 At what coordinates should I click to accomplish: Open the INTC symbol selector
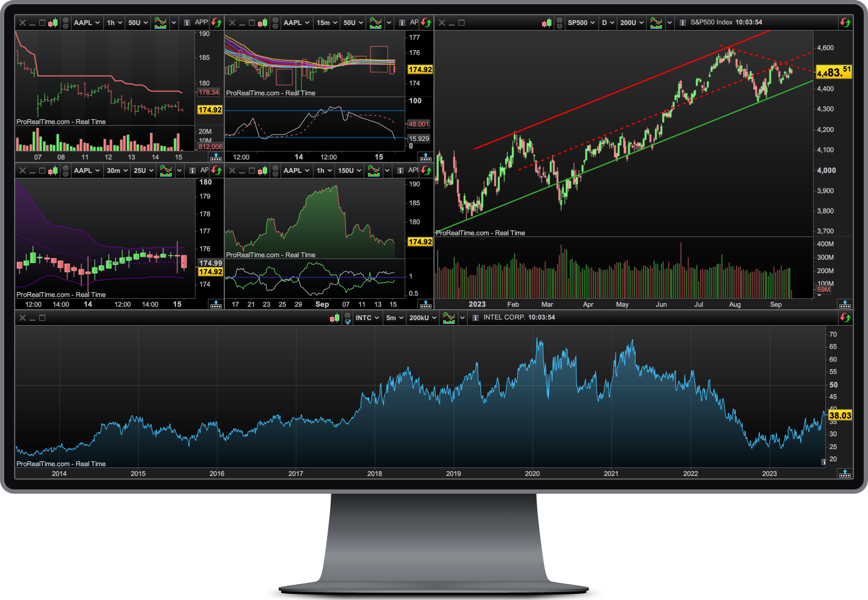pos(367,318)
